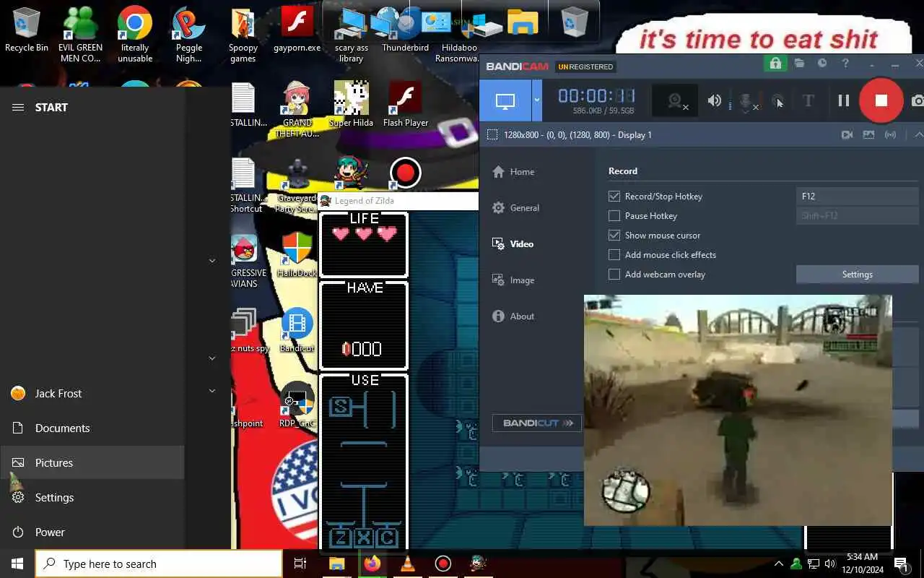Open Bandicam output folder icon
Screen dimensions: 924x578
pyautogui.click(x=799, y=64)
